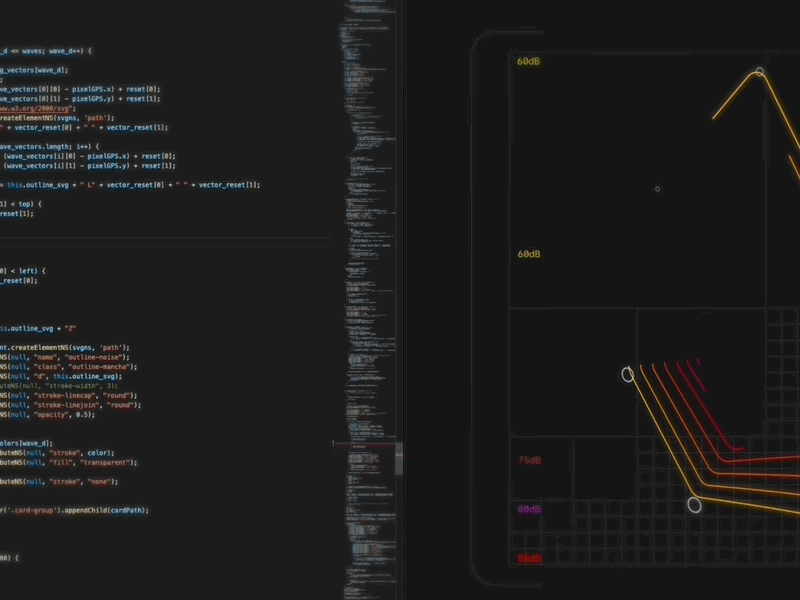
Task: Click the line containing this.outline_svg + " L"
Action: pos(130,185)
